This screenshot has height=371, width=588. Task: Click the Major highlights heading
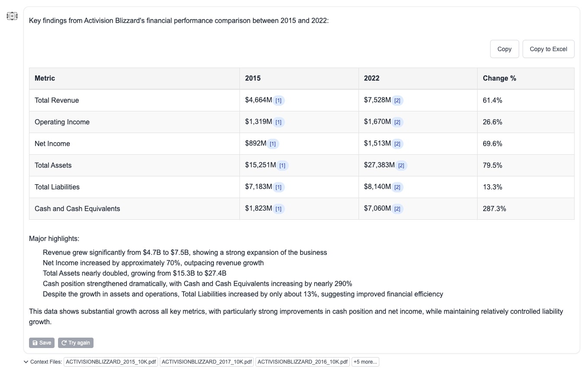[54, 238]
